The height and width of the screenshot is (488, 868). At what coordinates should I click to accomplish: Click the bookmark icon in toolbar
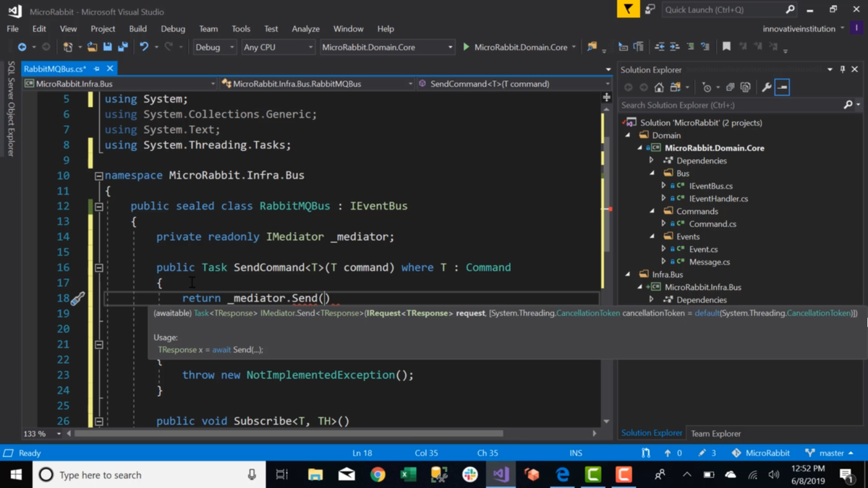tap(726, 47)
